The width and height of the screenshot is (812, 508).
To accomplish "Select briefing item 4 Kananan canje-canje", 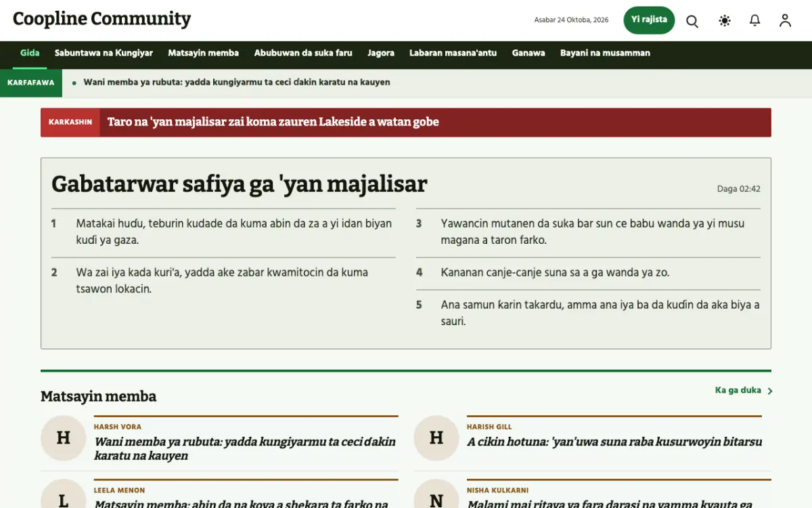I will click(588, 272).
